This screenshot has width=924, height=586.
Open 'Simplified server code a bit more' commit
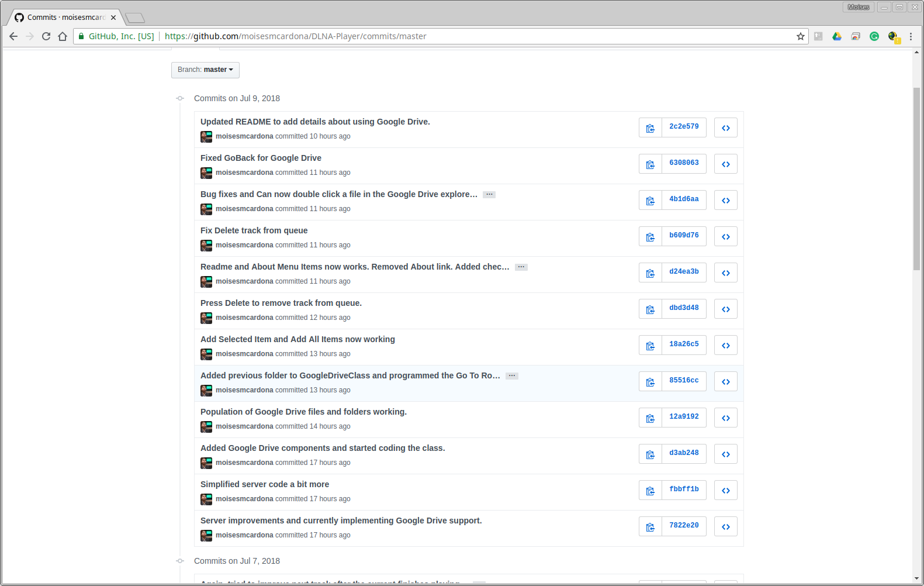(x=265, y=484)
